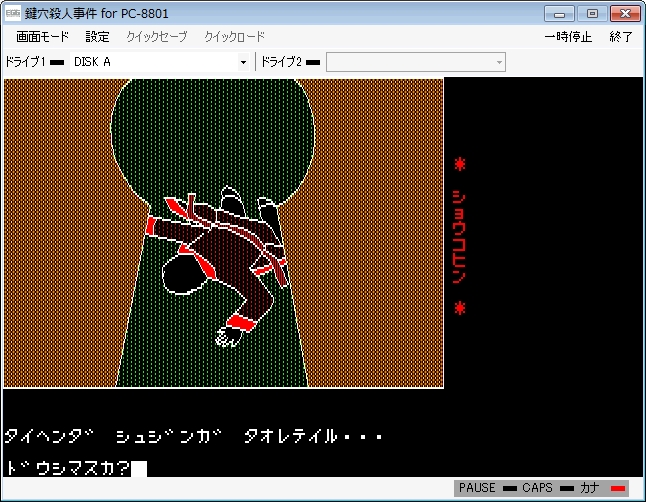
Task: Click the ドライブ2 access indicator
Action: tap(313, 63)
